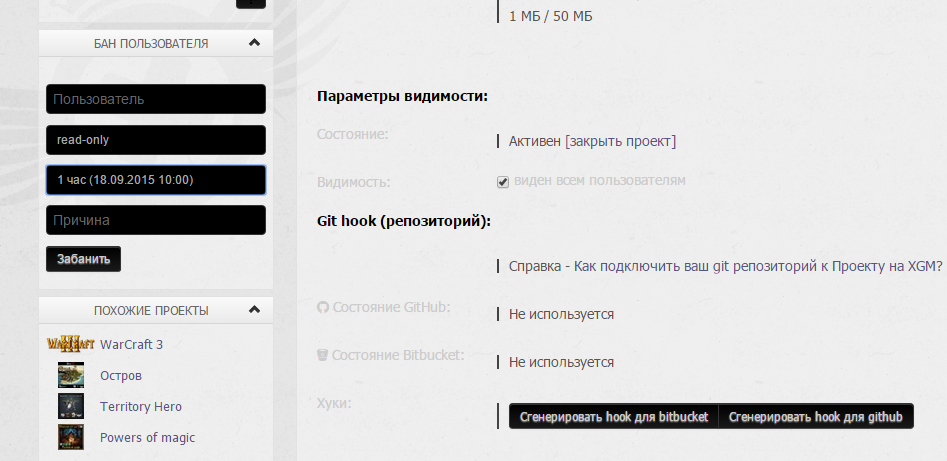Image resolution: width=947 pixels, height=461 pixels.
Task: Click the Не используется text for GitHub
Action: coord(561,314)
